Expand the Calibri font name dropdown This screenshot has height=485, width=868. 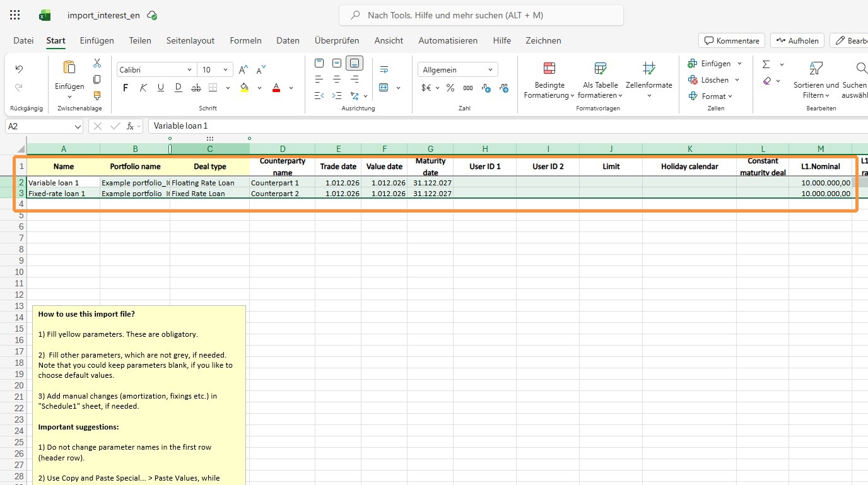(x=189, y=70)
